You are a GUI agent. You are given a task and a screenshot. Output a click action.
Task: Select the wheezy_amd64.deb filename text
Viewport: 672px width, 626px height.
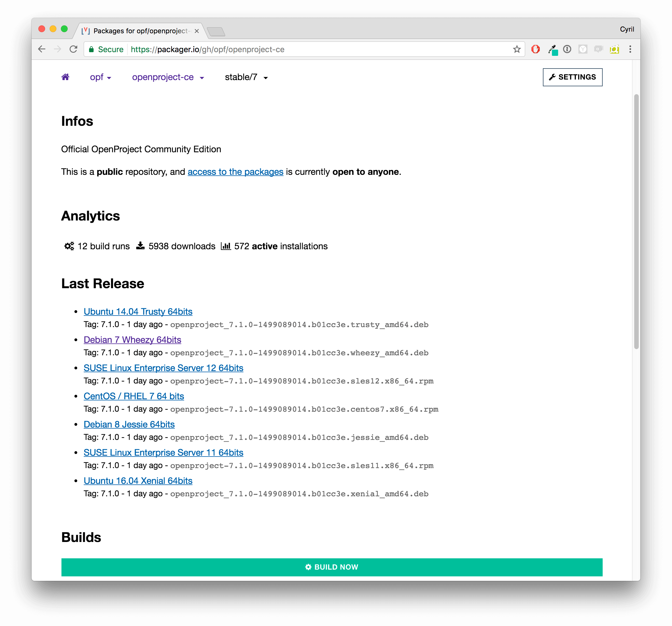click(299, 353)
